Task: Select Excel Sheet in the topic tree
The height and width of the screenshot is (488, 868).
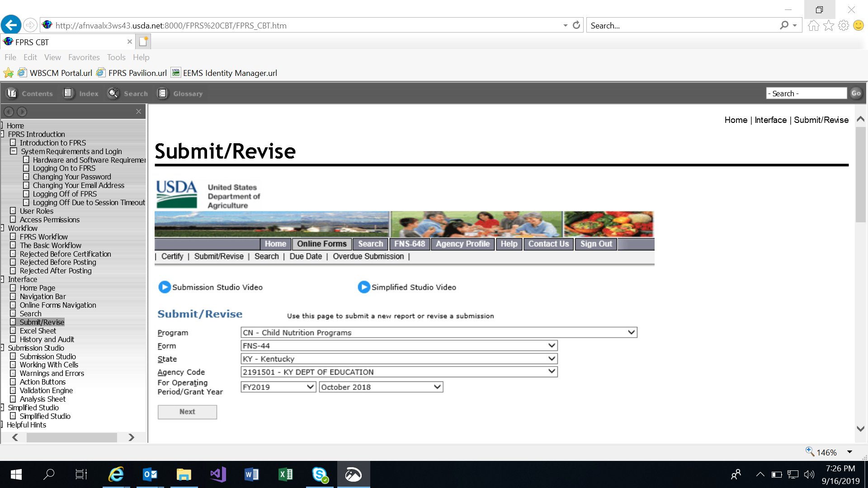Action: coord(38,331)
